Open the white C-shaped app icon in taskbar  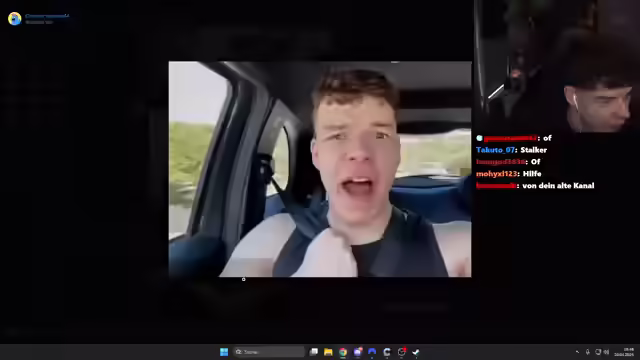pyautogui.click(x=387, y=352)
